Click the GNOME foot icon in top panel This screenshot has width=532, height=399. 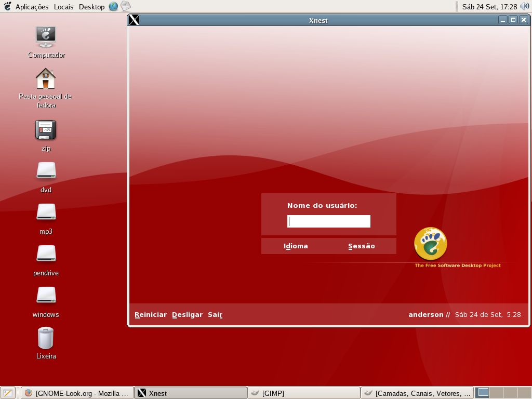tap(7, 6)
